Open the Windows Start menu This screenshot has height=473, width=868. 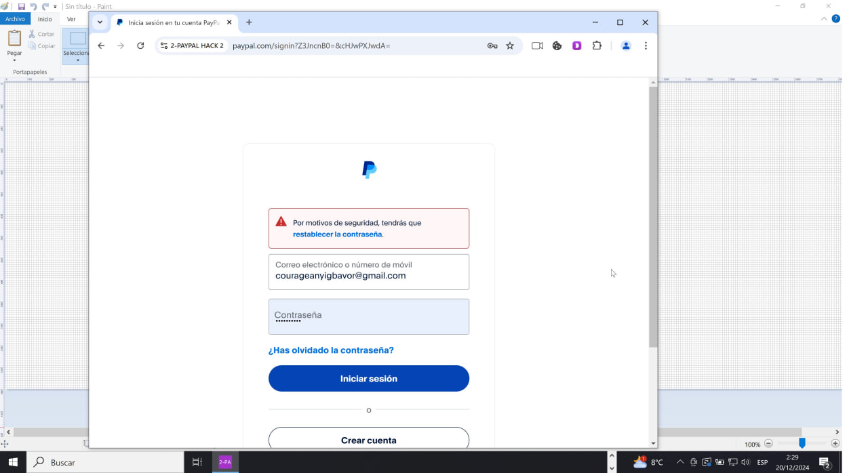(13, 462)
